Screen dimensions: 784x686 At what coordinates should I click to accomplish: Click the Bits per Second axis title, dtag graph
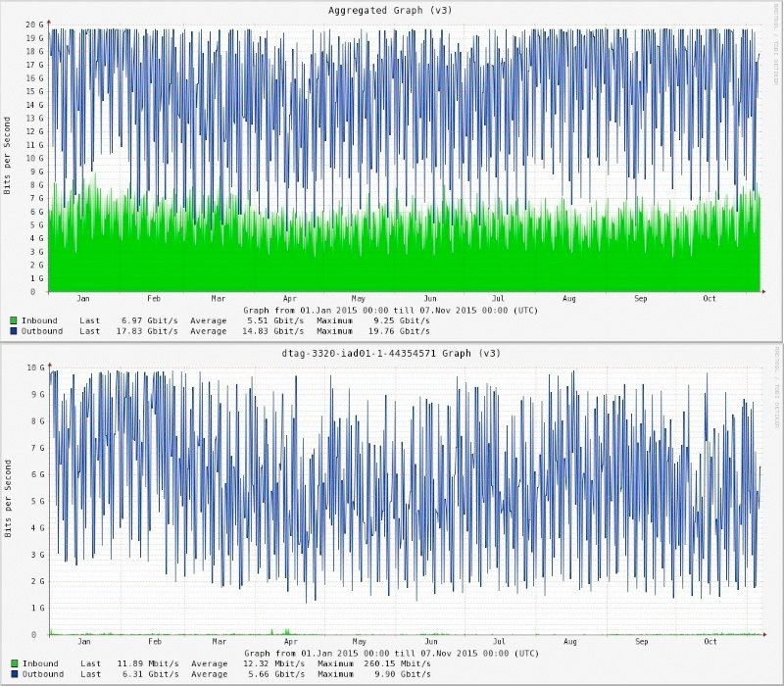coord(8,499)
